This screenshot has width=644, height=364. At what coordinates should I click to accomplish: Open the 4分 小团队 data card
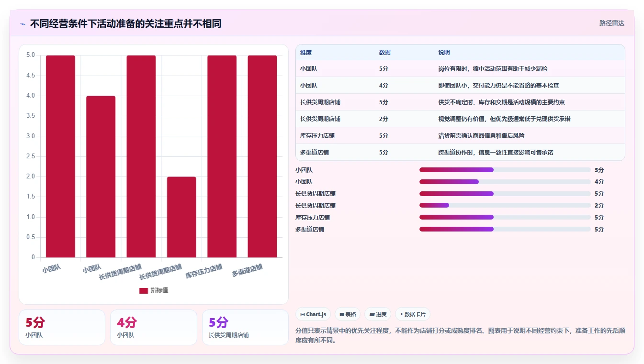pyautogui.click(x=154, y=327)
